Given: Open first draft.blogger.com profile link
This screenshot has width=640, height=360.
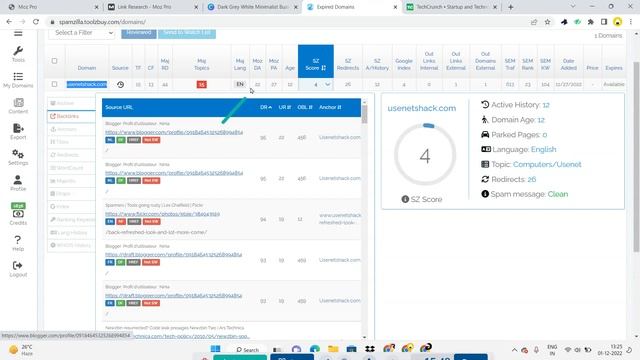Looking at the screenshot, I should pos(173,255).
